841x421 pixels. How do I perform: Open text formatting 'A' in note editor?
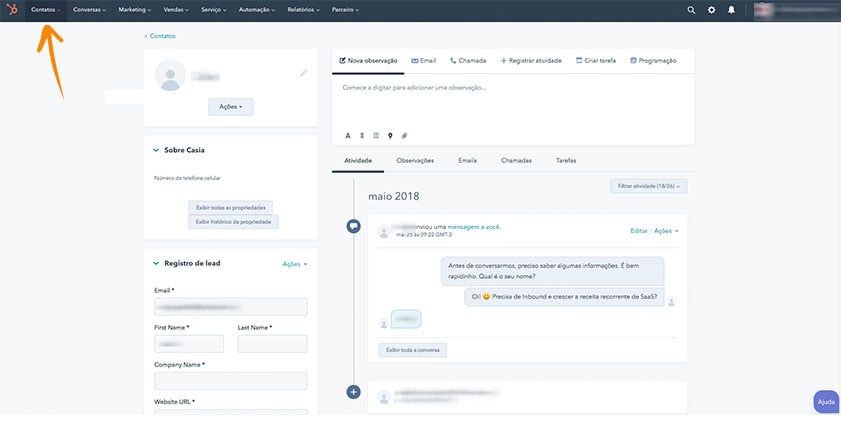coord(348,136)
